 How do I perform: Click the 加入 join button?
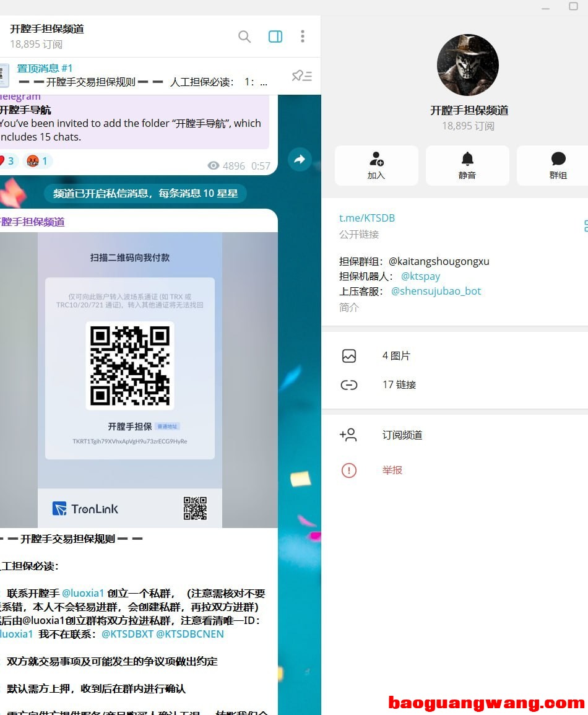[x=376, y=165]
